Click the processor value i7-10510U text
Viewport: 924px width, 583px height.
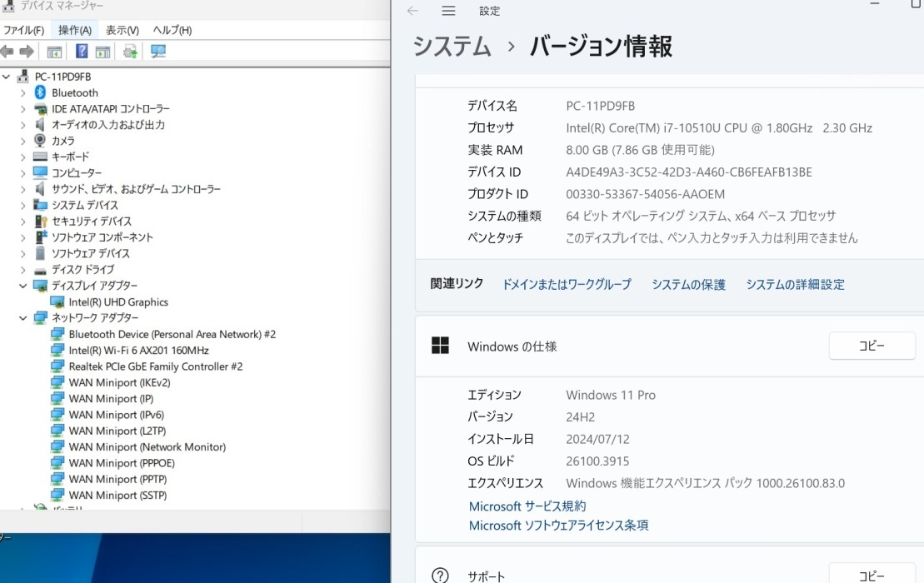[719, 127]
